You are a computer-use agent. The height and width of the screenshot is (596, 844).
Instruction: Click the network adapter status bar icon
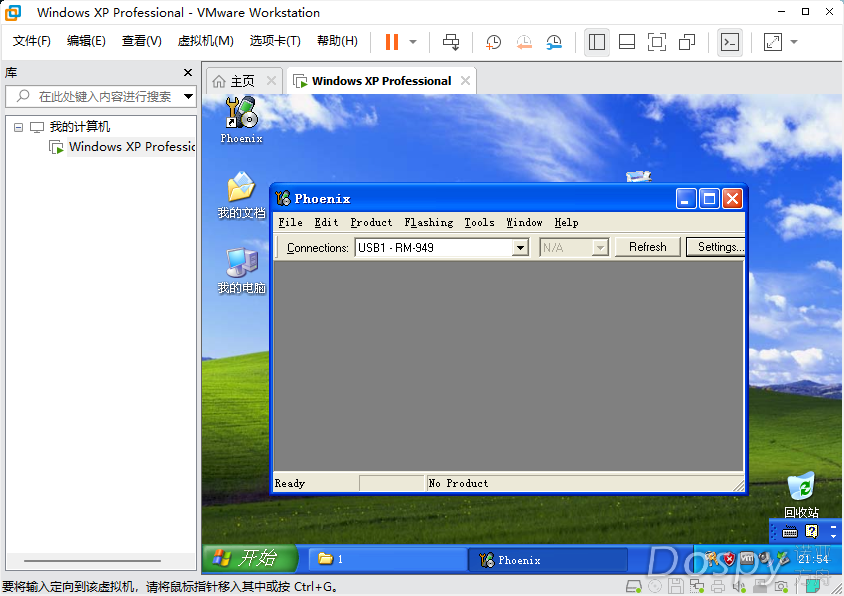point(697,586)
